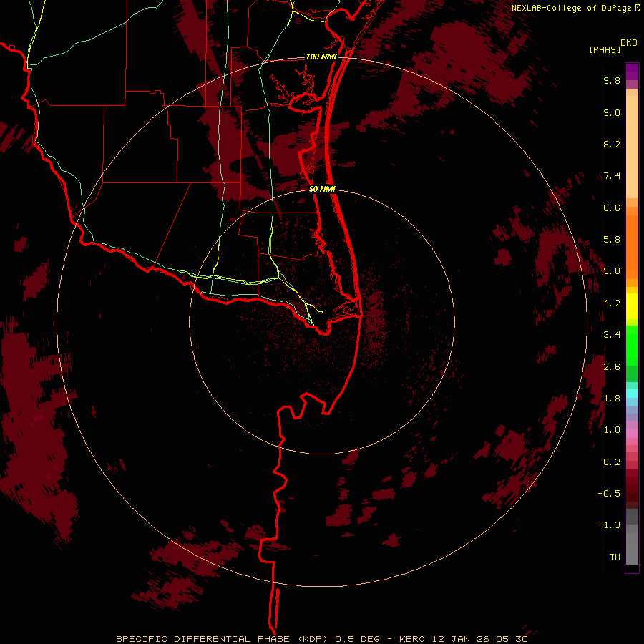Click the KDP product caption at bottom
The width and height of the screenshot is (644, 644).
pos(321,639)
